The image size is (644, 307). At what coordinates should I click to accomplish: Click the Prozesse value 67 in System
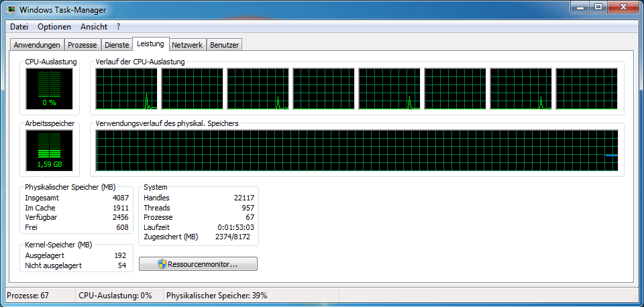pos(250,217)
